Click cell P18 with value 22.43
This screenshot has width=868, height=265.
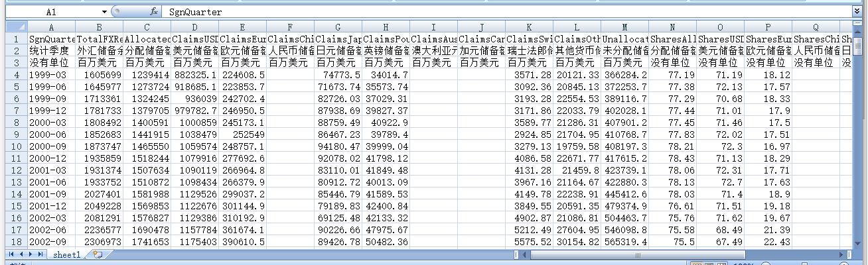point(768,242)
